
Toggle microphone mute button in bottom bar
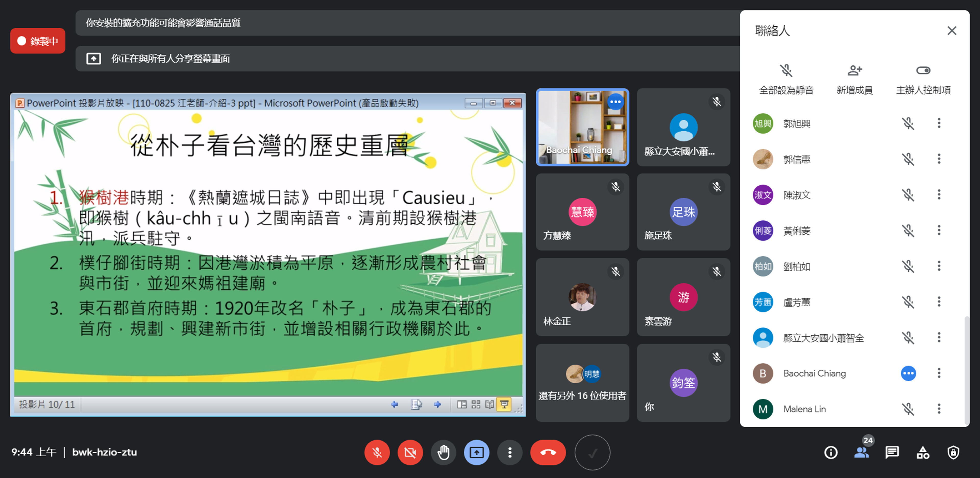point(377,452)
